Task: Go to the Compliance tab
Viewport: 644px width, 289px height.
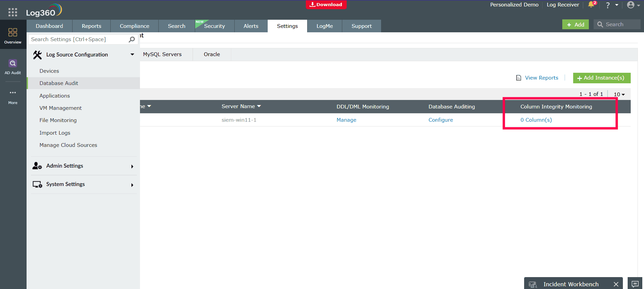Action: [x=135, y=26]
